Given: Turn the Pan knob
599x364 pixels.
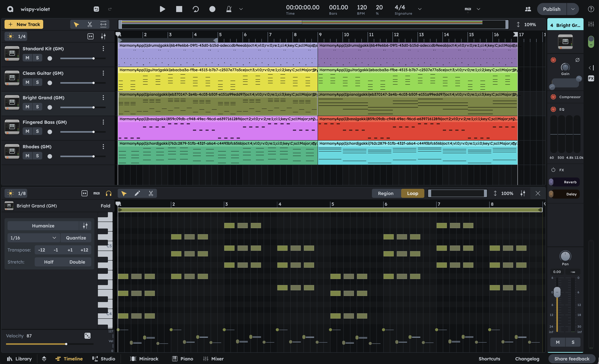Looking at the screenshot, I should pos(565,256).
